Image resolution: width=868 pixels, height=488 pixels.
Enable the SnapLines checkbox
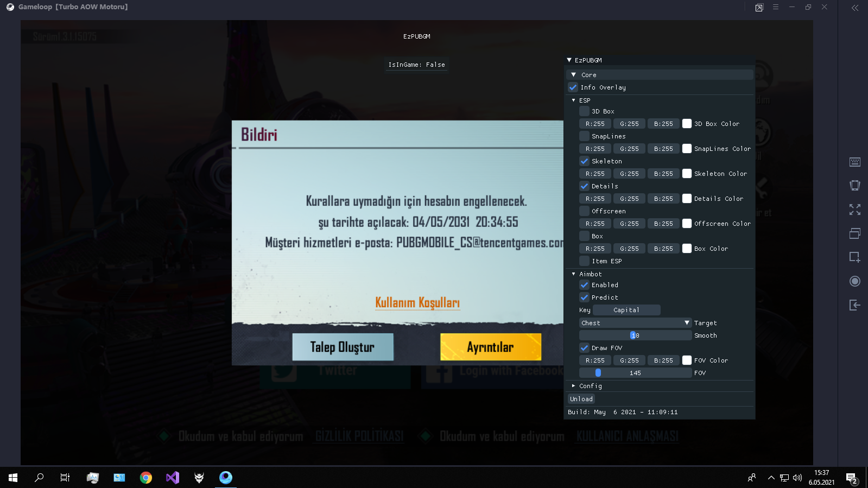584,136
